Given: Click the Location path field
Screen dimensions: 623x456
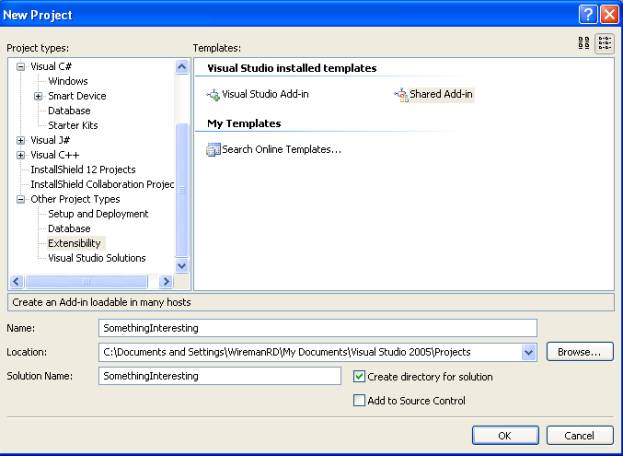Looking at the screenshot, I should pos(310,352).
